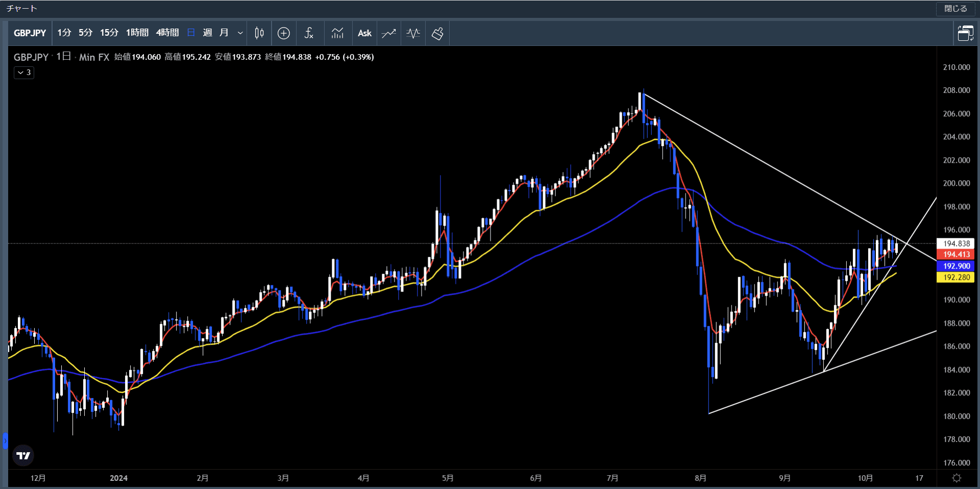This screenshot has width=980, height=489.
Task: Click the 高値195.242 high value
Action: tap(187, 57)
